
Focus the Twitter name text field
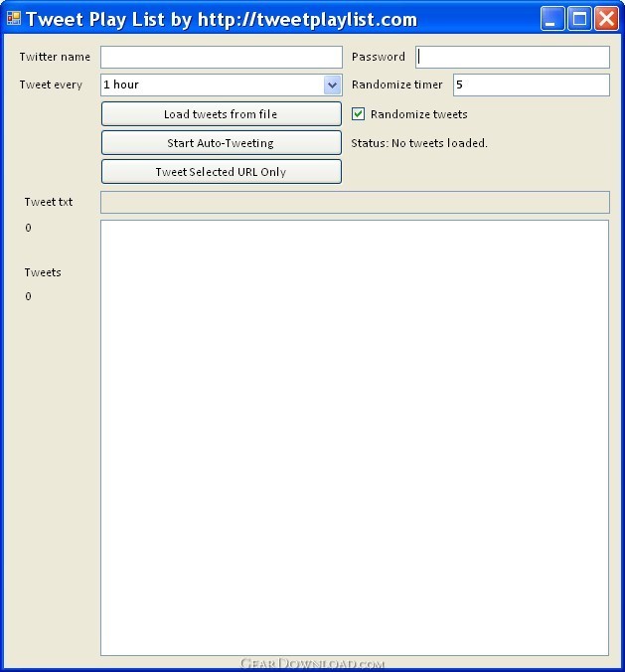tap(221, 57)
